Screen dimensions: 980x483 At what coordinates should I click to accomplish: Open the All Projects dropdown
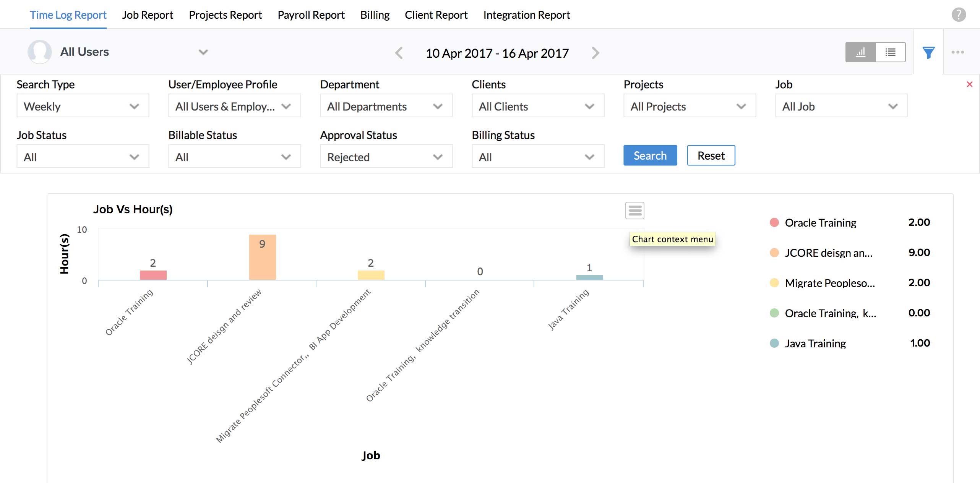pos(689,106)
